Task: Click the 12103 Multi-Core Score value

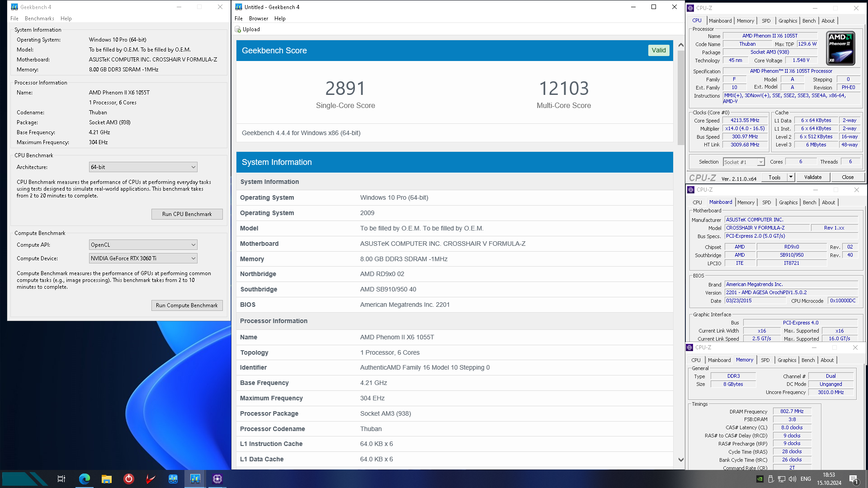Action: click(x=564, y=88)
